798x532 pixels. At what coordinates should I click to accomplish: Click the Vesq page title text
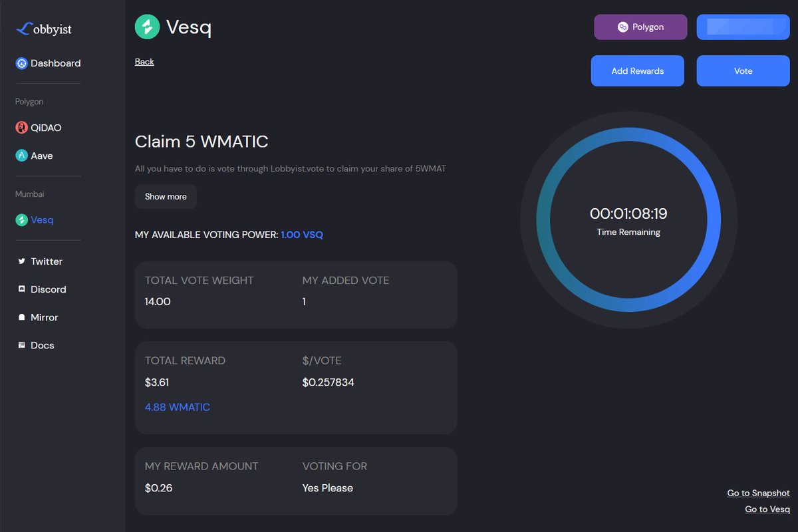(188, 27)
